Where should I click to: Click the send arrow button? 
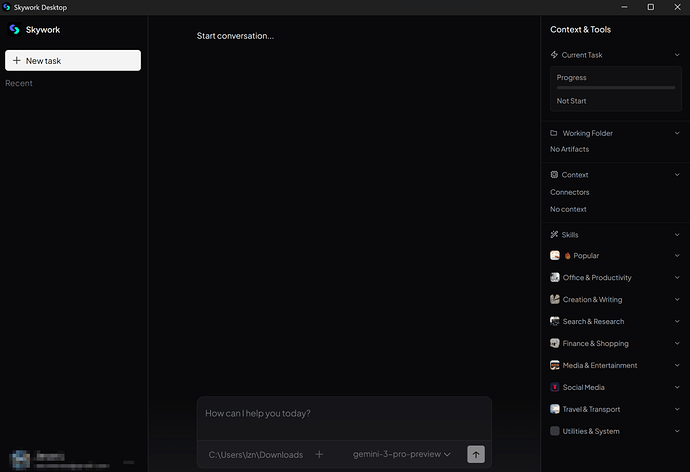coord(476,454)
